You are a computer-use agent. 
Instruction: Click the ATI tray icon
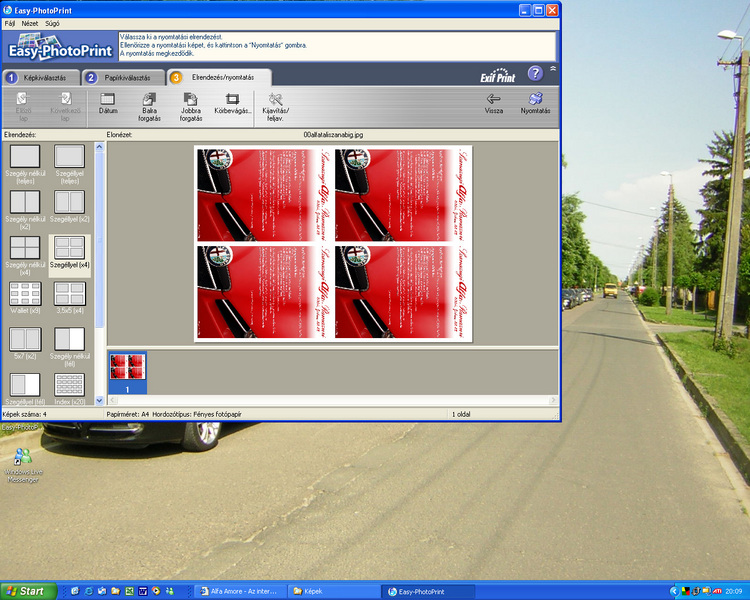pos(717,591)
